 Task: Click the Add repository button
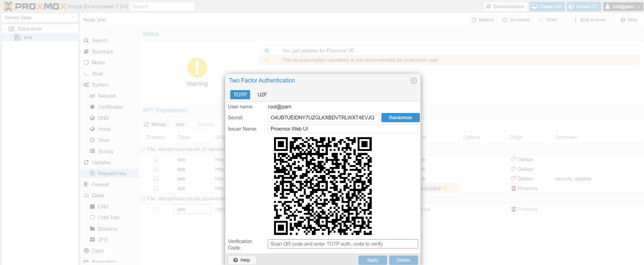[x=180, y=124]
